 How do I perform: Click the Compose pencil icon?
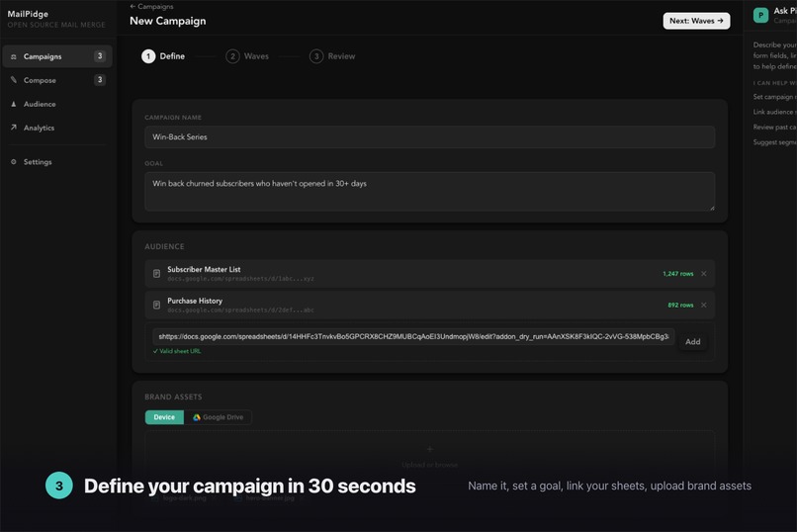[x=14, y=80]
